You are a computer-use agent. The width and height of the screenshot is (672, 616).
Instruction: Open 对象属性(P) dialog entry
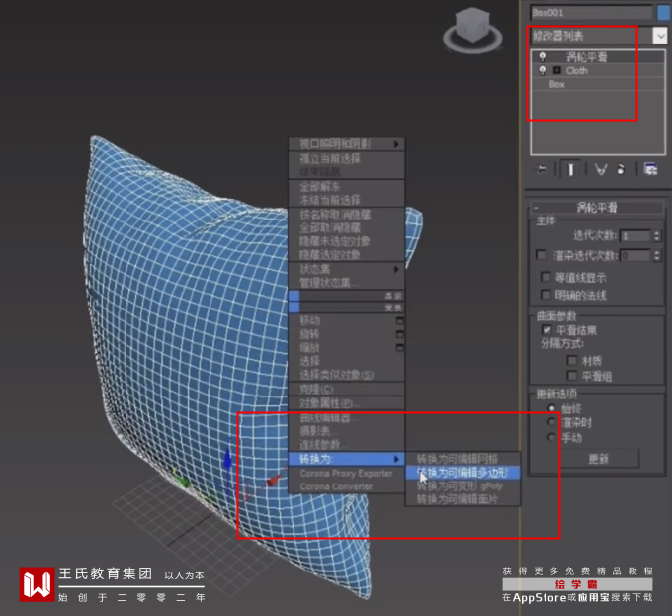coord(346,403)
